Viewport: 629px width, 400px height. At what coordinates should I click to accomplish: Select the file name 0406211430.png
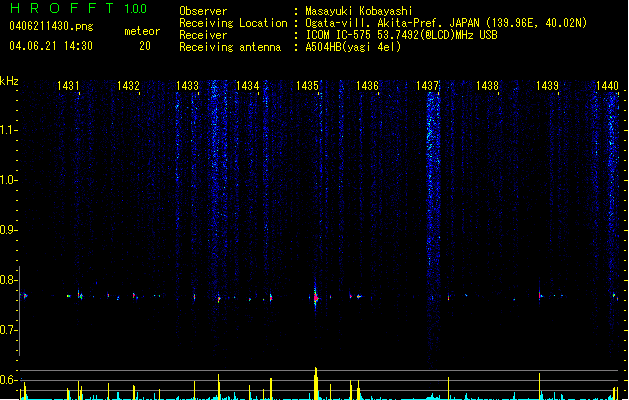pyautogui.click(x=51, y=26)
